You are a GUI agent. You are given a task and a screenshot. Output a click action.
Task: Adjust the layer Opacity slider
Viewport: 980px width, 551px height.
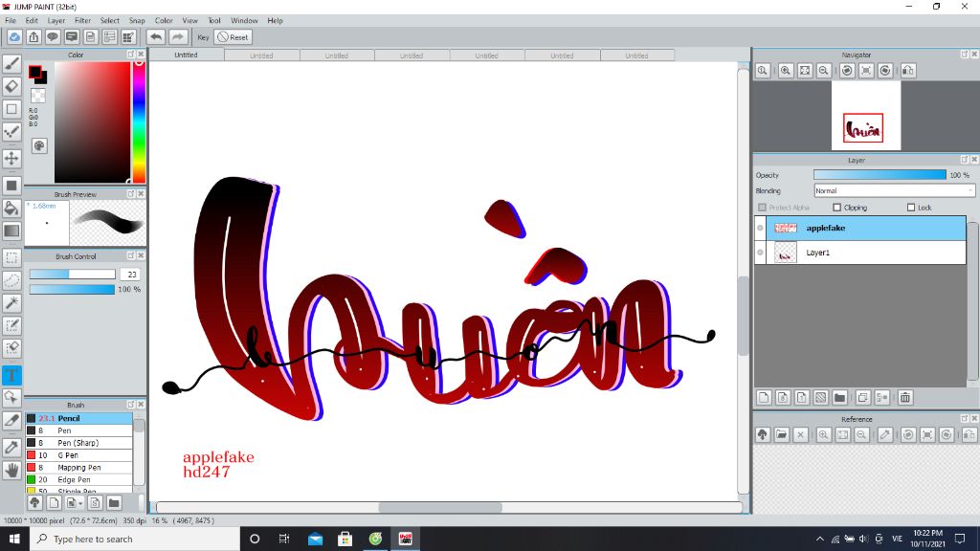tap(880, 175)
